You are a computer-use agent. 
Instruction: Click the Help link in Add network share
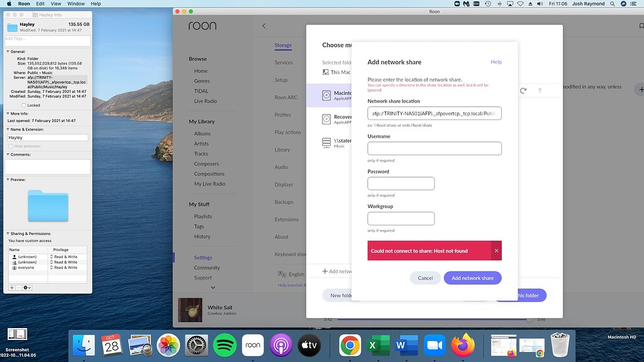pyautogui.click(x=496, y=62)
